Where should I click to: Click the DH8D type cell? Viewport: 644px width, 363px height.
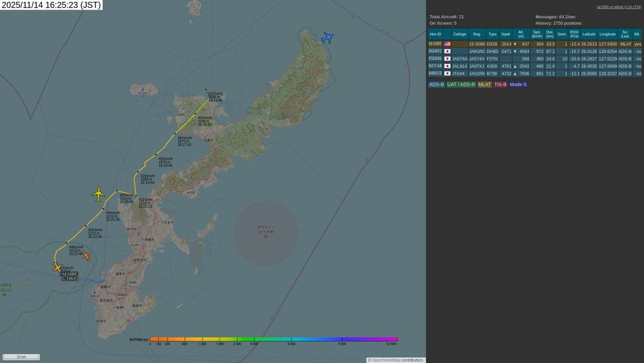(x=493, y=52)
